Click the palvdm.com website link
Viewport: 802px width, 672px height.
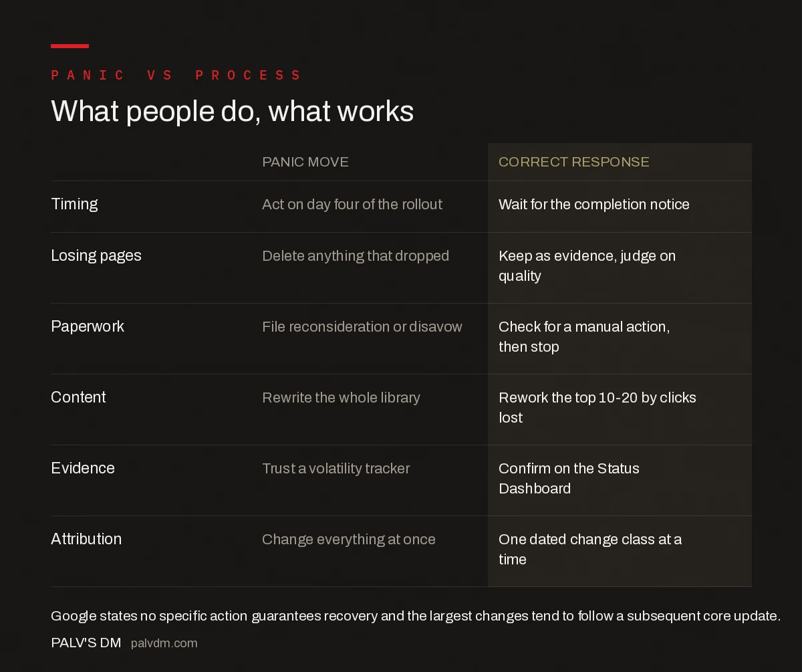click(164, 643)
